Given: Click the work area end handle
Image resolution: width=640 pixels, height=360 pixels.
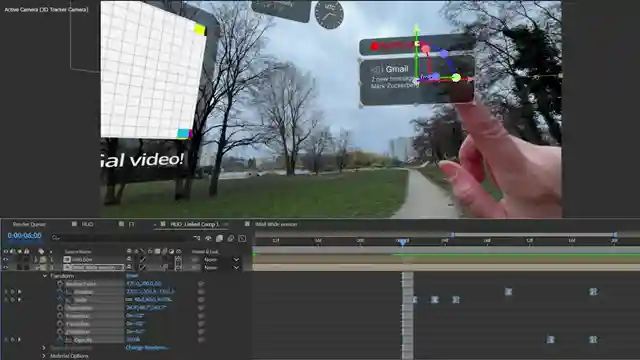Looking at the screenshot, I should tap(615, 235).
